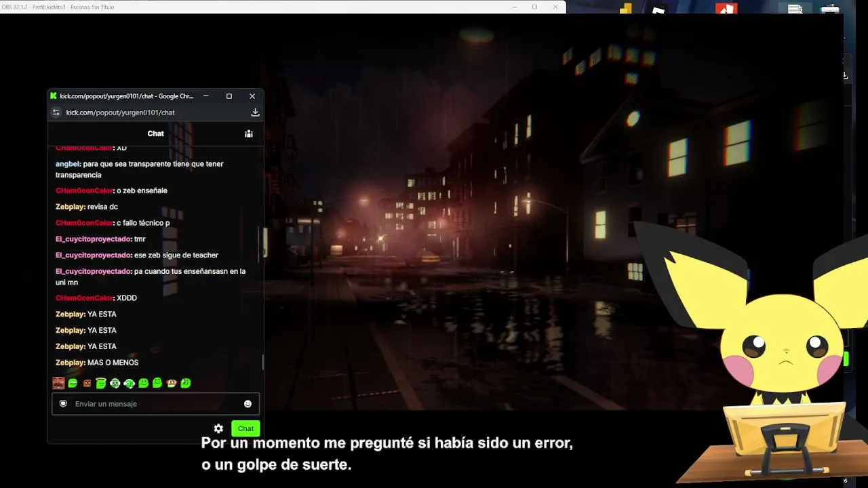
Task: Click the message 'ese zeb sigue de teacher'
Action: click(176, 256)
